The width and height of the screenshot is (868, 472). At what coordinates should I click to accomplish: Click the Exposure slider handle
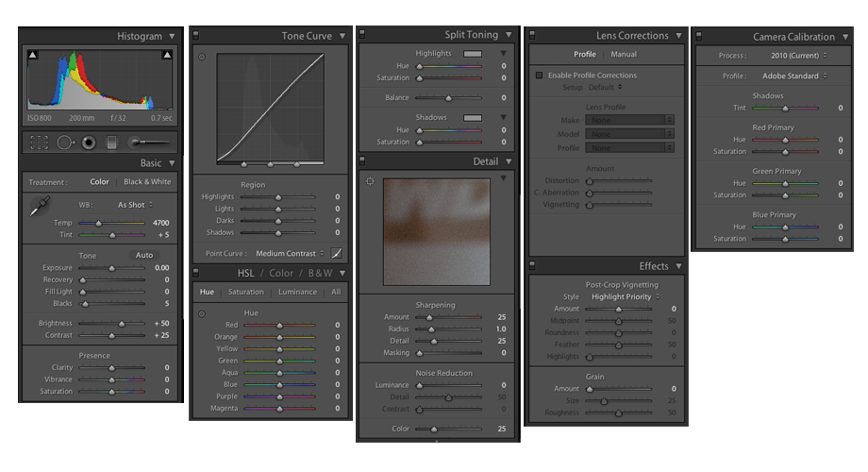point(112,268)
